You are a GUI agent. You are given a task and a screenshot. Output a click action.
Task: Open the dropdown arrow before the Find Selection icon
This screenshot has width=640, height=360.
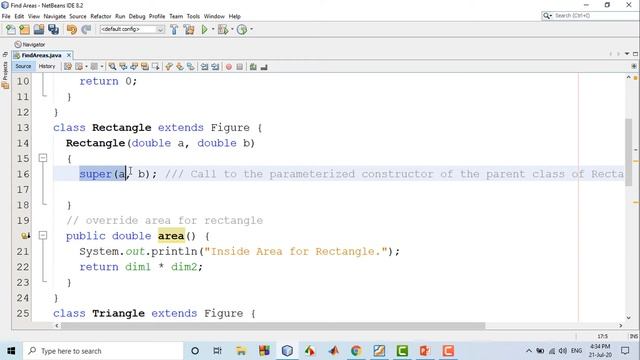point(102,67)
